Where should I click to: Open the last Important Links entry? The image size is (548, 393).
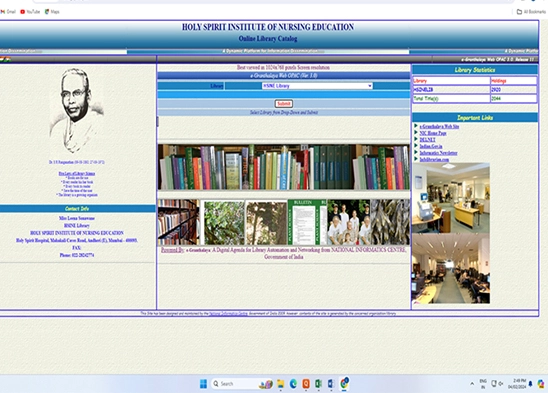[434, 159]
